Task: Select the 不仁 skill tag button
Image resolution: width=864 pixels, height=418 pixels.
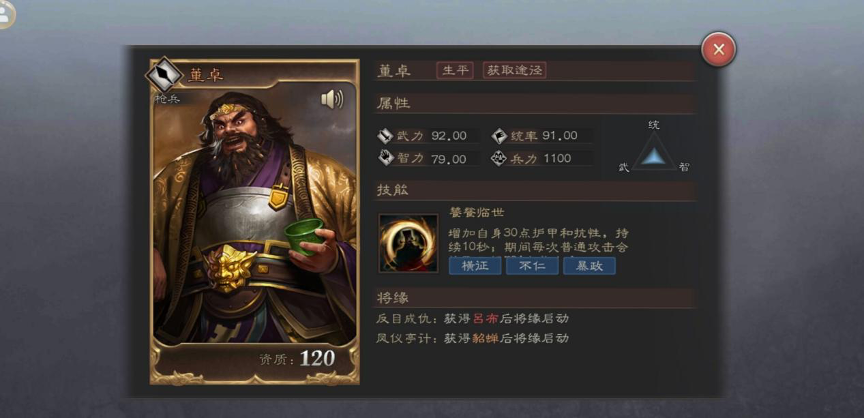Action: point(532,265)
